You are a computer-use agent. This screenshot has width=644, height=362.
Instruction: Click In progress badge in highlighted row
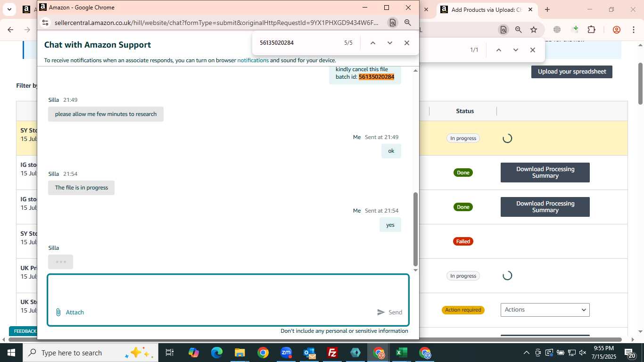tap(463, 138)
